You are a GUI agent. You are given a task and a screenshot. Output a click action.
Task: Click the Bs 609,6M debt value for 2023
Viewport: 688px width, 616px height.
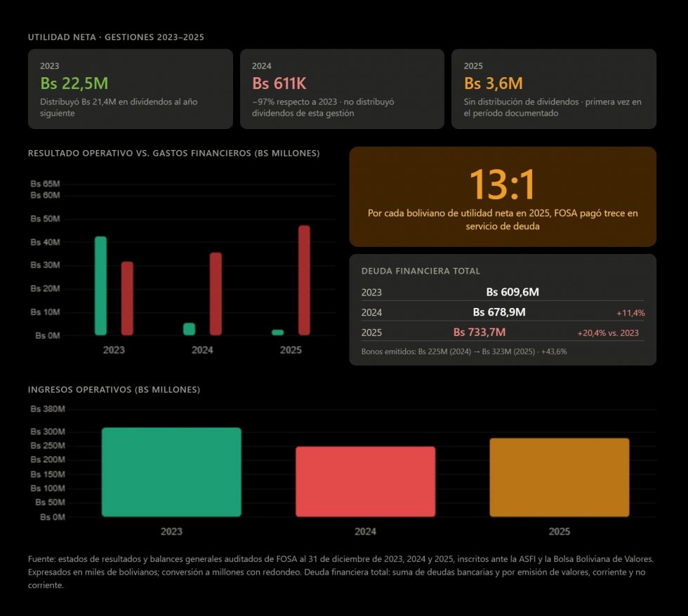coord(512,293)
